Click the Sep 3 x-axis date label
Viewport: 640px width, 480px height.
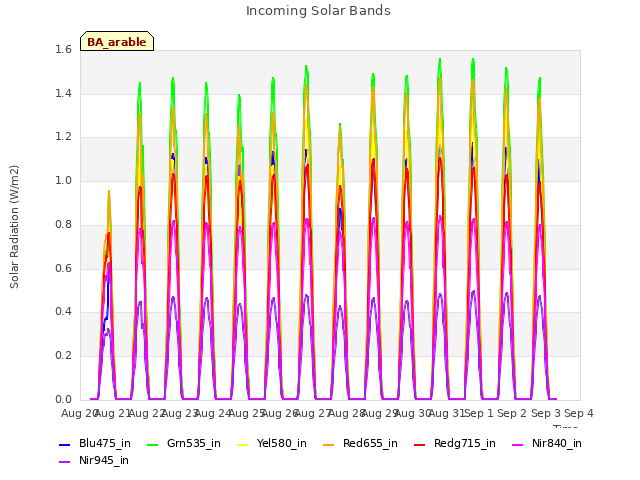pyautogui.click(x=546, y=413)
